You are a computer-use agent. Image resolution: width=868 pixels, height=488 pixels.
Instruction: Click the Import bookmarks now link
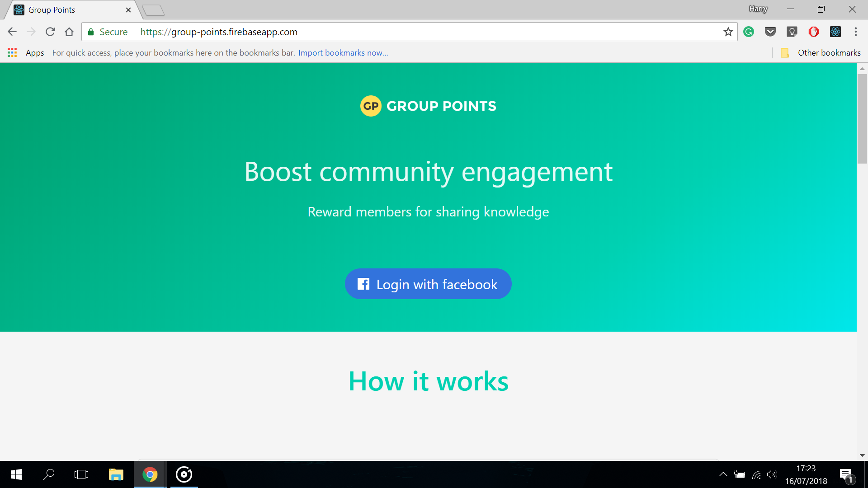pos(343,53)
